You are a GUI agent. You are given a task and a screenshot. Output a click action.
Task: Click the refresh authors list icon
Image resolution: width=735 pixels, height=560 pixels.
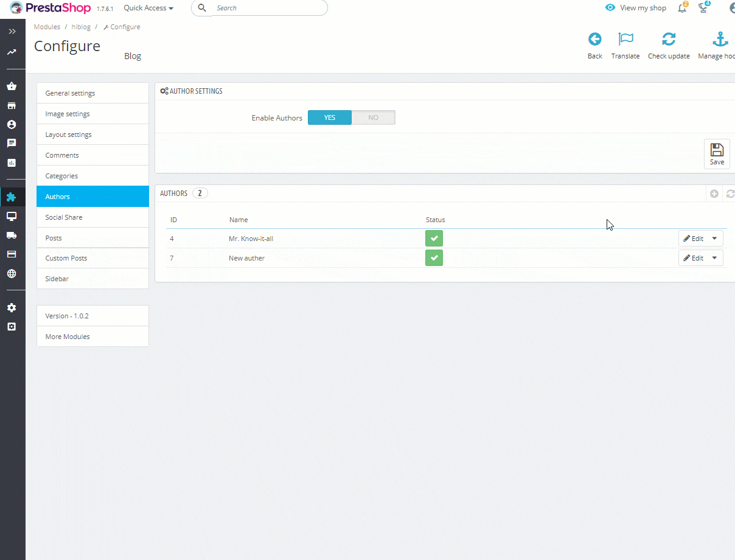(730, 194)
